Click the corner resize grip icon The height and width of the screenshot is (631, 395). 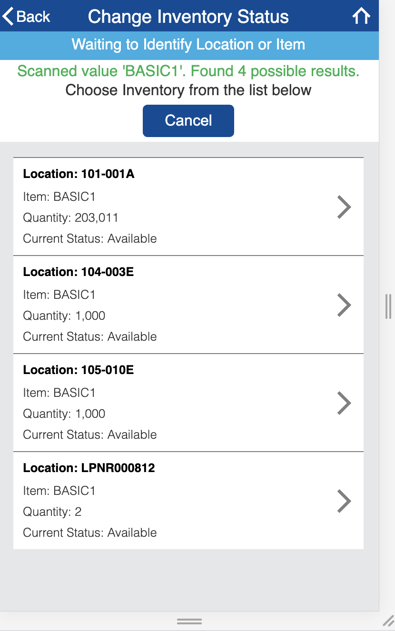[x=389, y=621]
